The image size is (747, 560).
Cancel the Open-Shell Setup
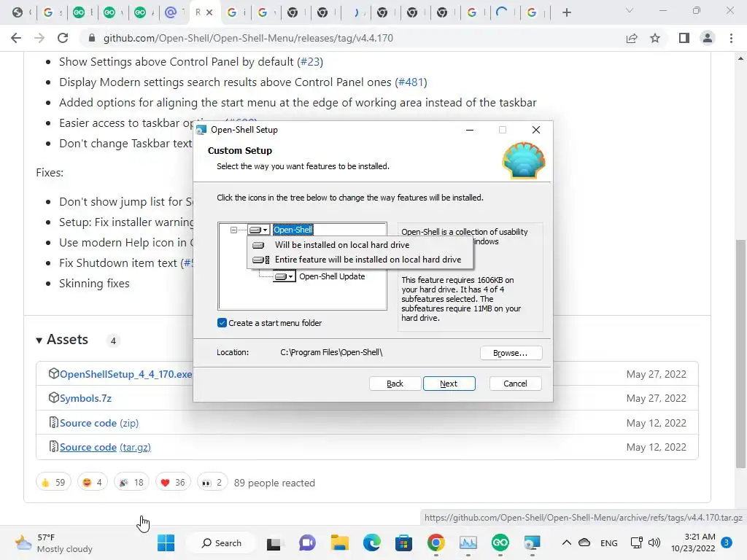[516, 384]
